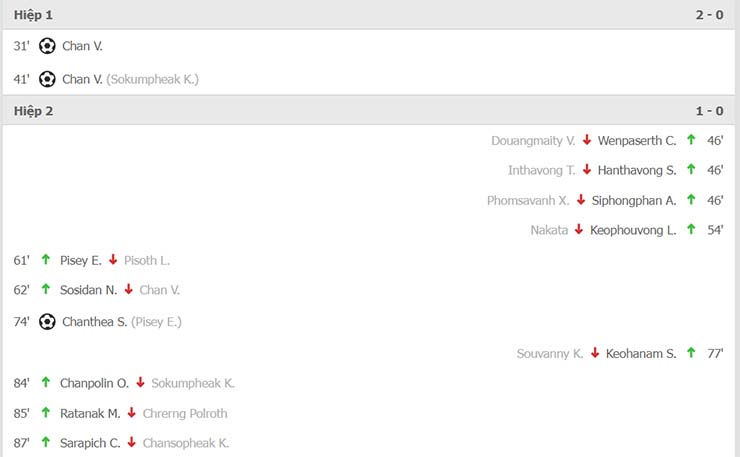Click green arrow beside Sarapich C.
Viewport: 740px width, 457px height.
click(46, 442)
